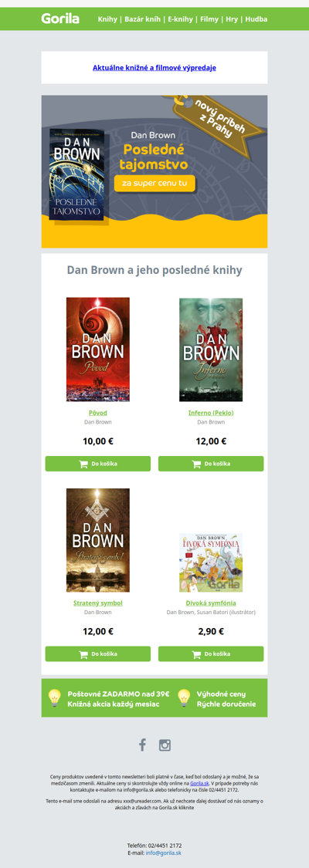Select E-knihy in the navigation
This screenshot has width=309, height=868.
[181, 19]
